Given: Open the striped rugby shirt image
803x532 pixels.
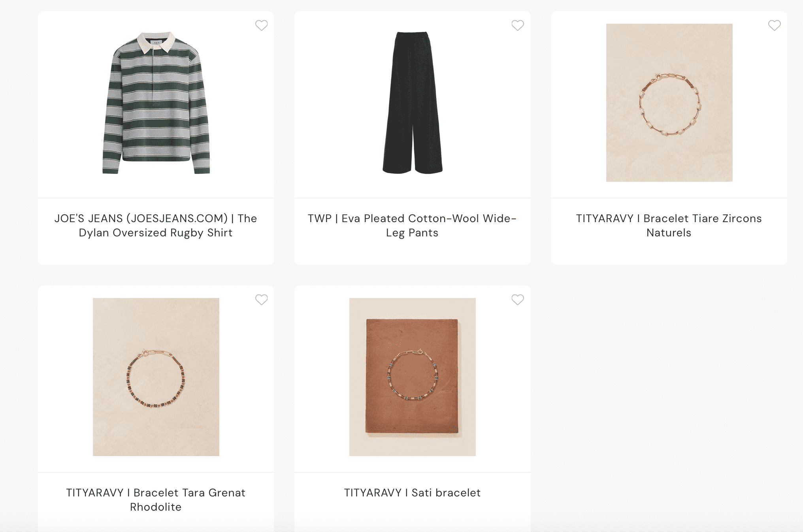Looking at the screenshot, I should [x=156, y=103].
